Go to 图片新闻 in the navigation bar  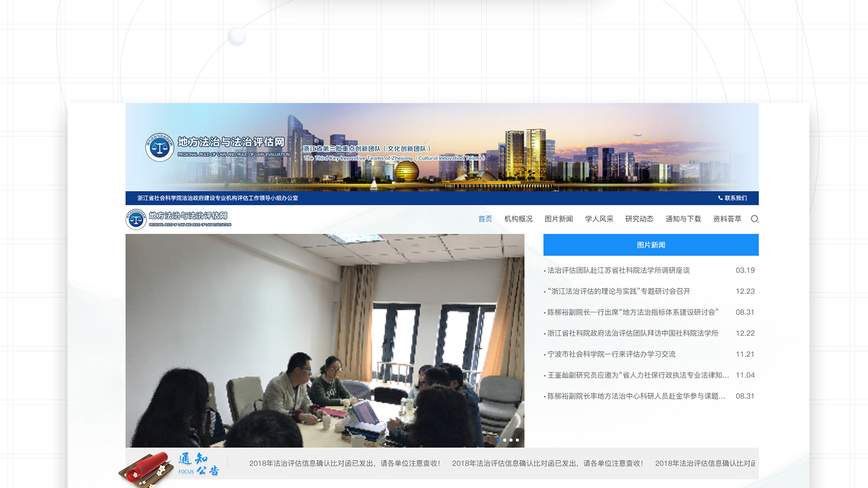(x=559, y=219)
